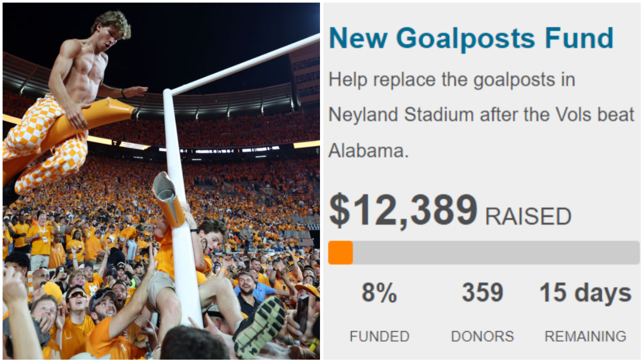644x363 pixels.
Task: Click the white goalpost crossbar in photo
Action: coord(244,64)
